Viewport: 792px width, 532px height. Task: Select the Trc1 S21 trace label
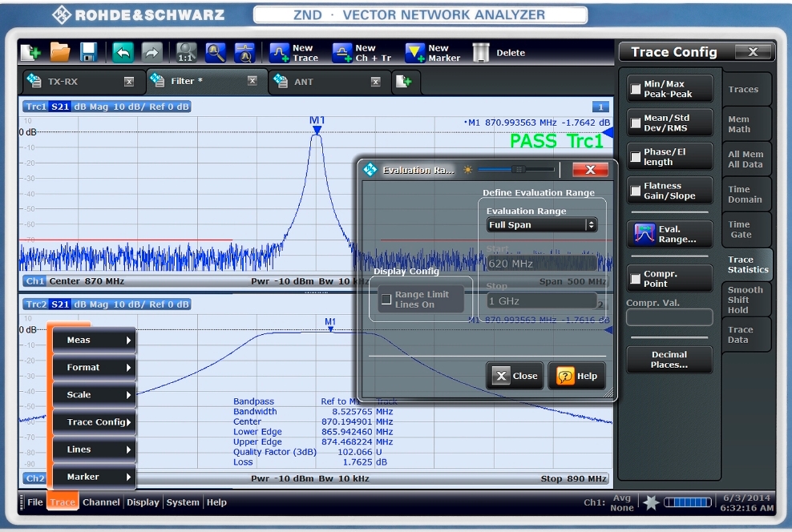coord(107,107)
